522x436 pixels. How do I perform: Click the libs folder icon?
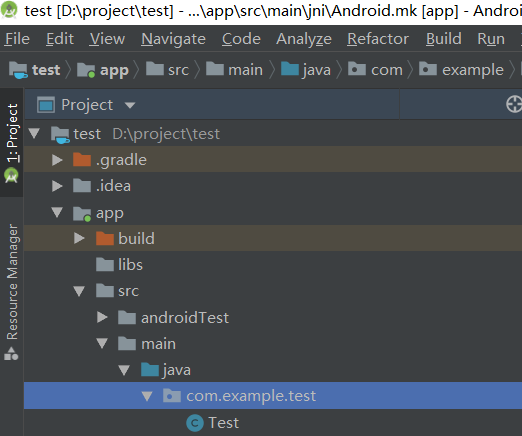click(x=105, y=265)
